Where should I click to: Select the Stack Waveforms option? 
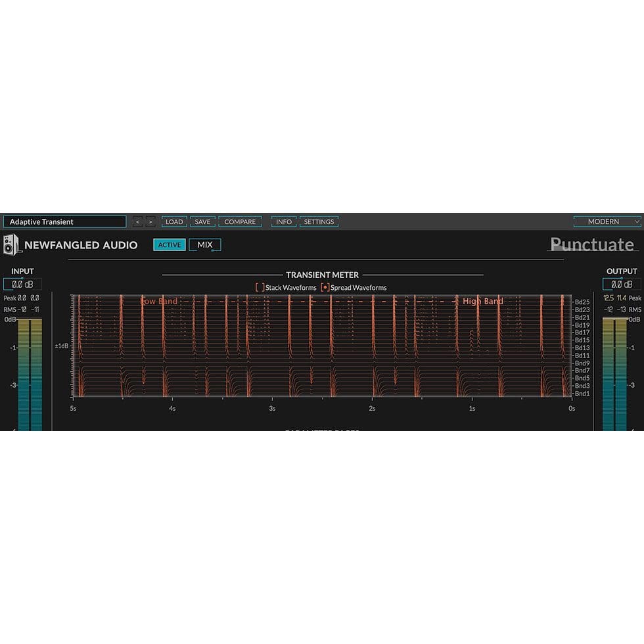[286, 288]
